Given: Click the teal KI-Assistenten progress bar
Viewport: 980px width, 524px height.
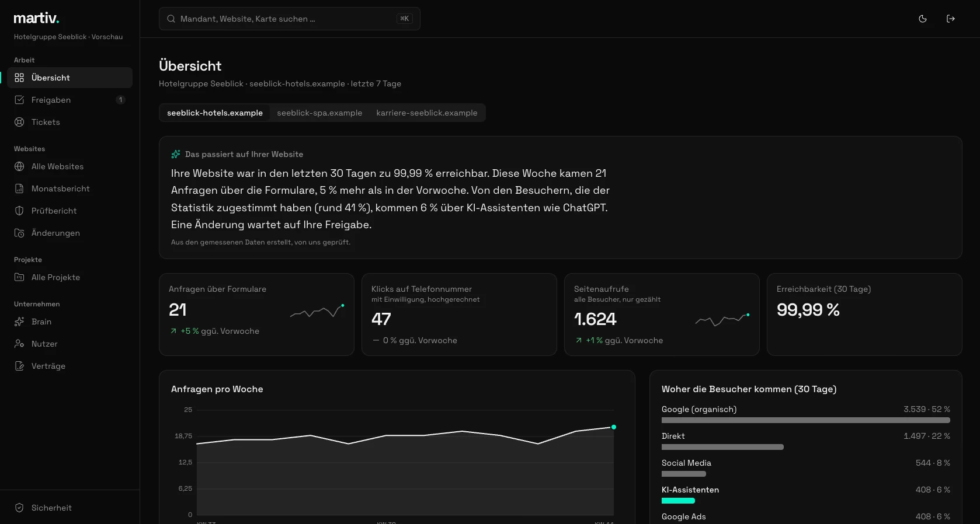Looking at the screenshot, I should pos(678,501).
